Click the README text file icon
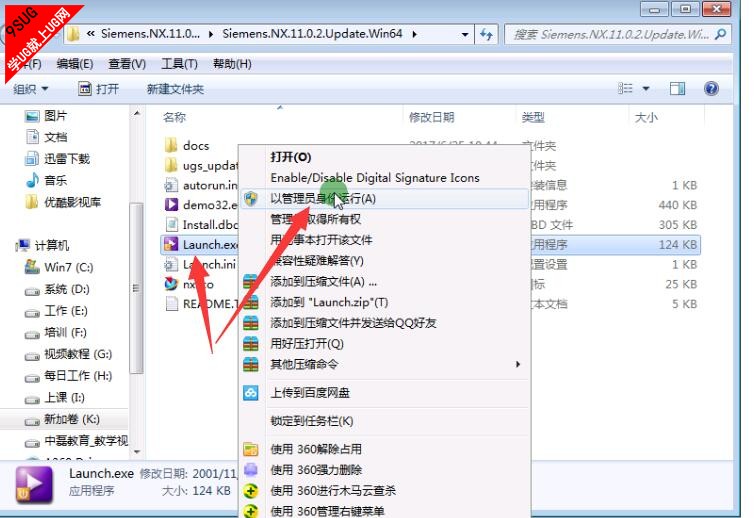Viewport: 755px width, 518px height. tap(171, 304)
